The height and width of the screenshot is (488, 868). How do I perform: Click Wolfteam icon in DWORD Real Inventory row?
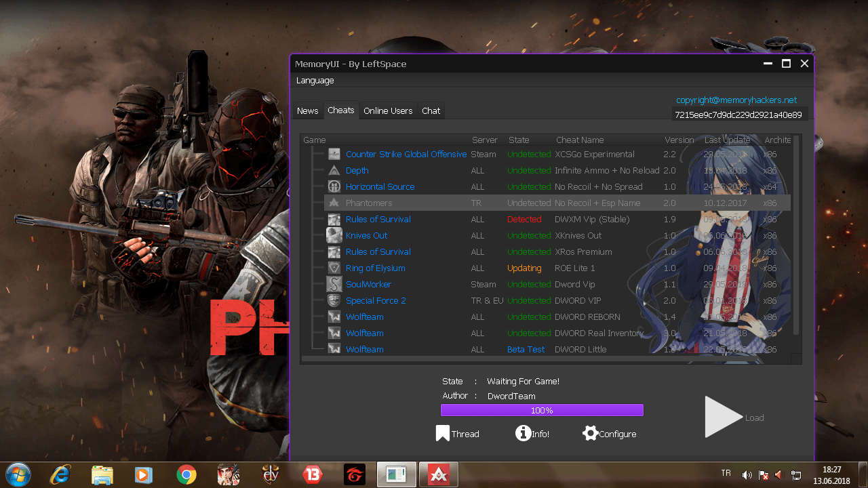[x=334, y=333]
